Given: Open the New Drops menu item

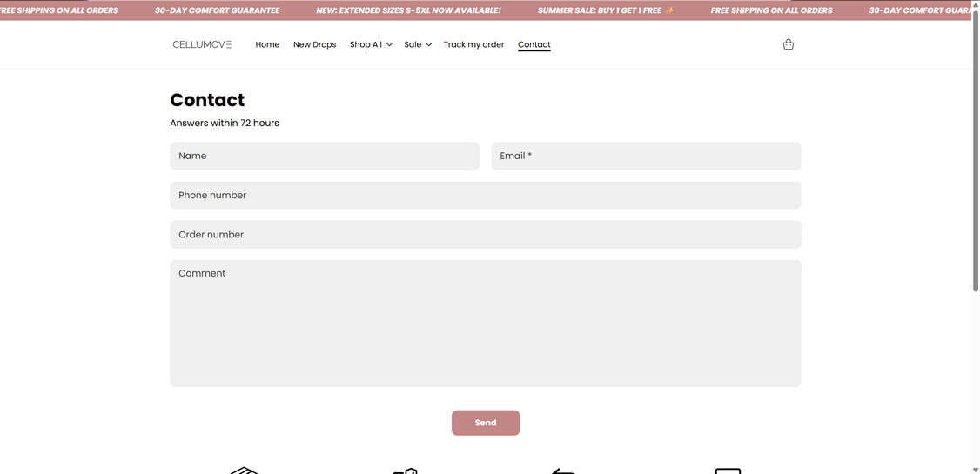Looking at the screenshot, I should point(314,44).
